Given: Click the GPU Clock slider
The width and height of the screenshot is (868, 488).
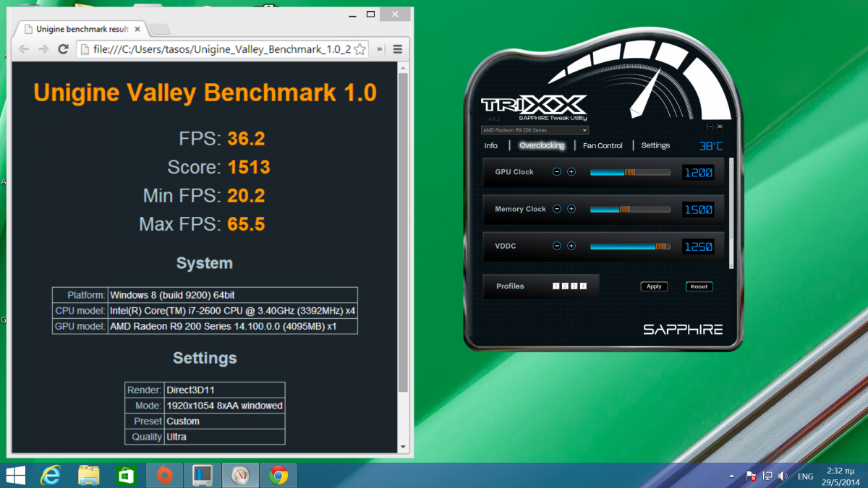Looking at the screenshot, I should point(630,172).
